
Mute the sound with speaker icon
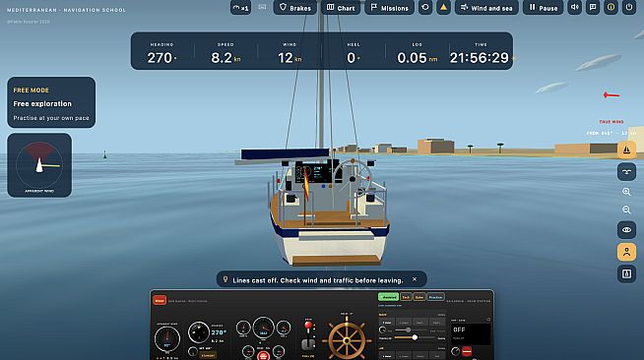click(x=575, y=7)
